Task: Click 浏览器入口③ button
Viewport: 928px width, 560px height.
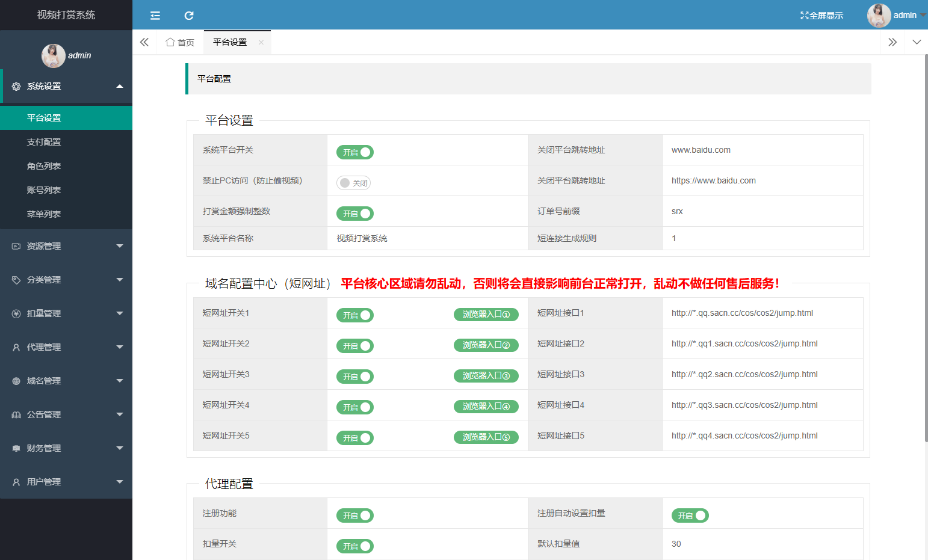Action: [486, 376]
